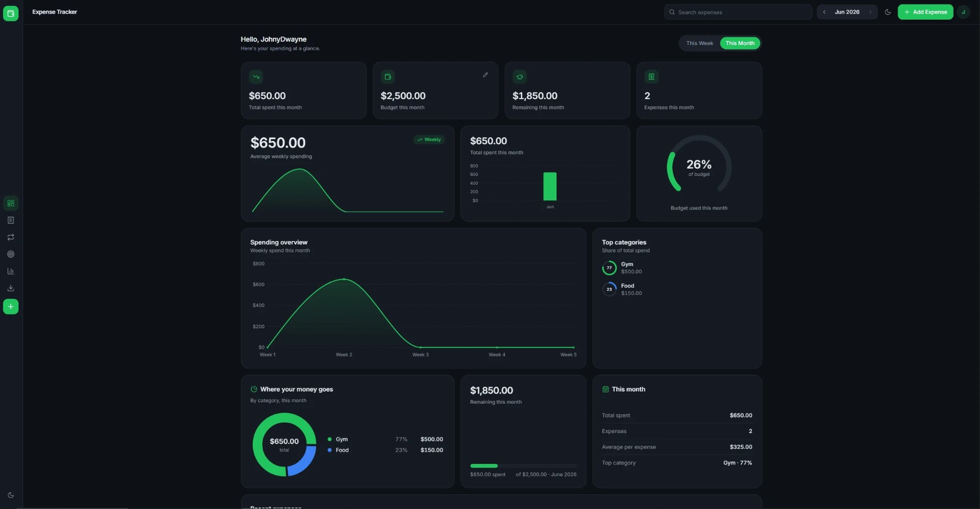Open the J user avatar menu
The height and width of the screenshot is (509, 980).
pyautogui.click(x=963, y=12)
